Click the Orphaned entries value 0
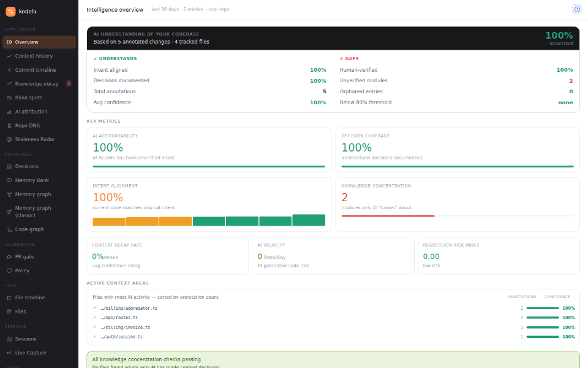Viewport: 588px width, 368px height. tap(571, 91)
